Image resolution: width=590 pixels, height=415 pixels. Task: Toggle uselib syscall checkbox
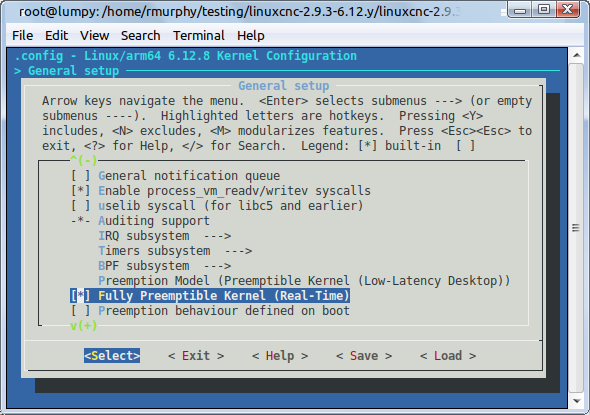pos(81,206)
